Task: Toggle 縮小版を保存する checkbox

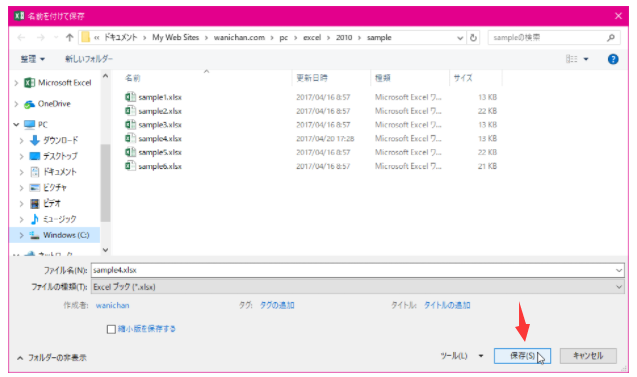Action: click(x=111, y=329)
